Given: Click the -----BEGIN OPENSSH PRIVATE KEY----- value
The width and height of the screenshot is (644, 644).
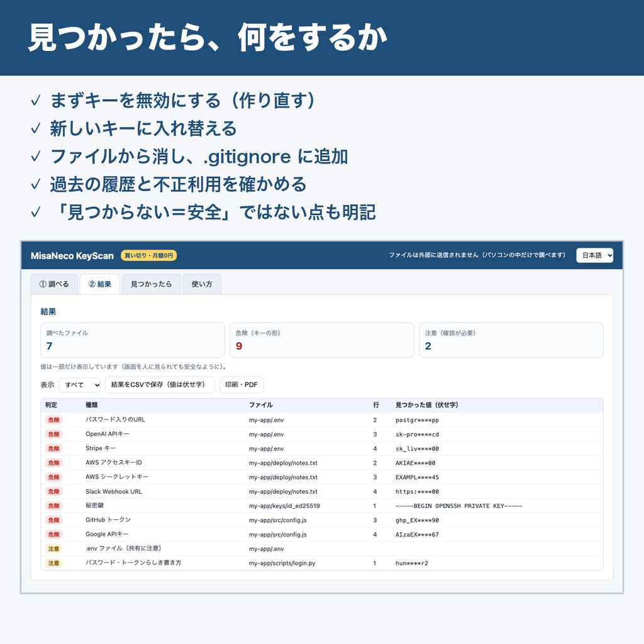Looking at the screenshot, I should (x=458, y=506).
